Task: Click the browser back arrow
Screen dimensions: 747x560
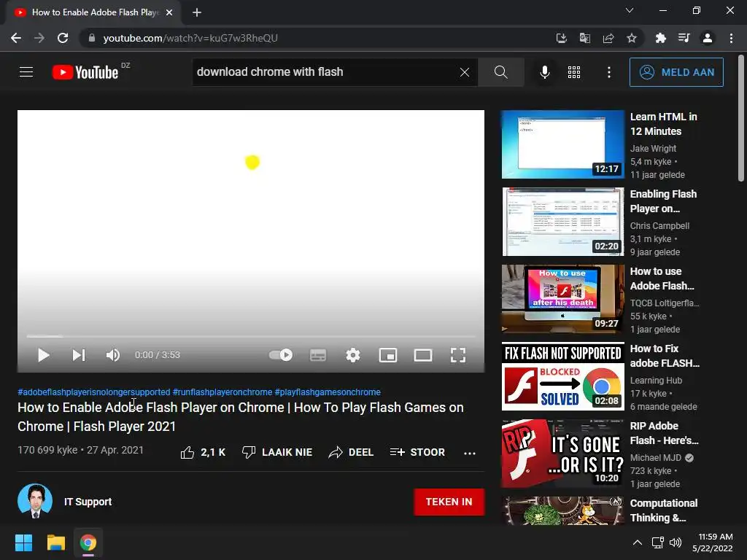Action: click(16, 38)
